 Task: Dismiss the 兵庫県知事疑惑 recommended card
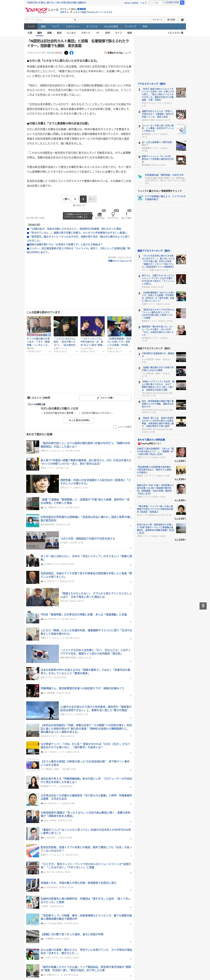tap(130, 351)
